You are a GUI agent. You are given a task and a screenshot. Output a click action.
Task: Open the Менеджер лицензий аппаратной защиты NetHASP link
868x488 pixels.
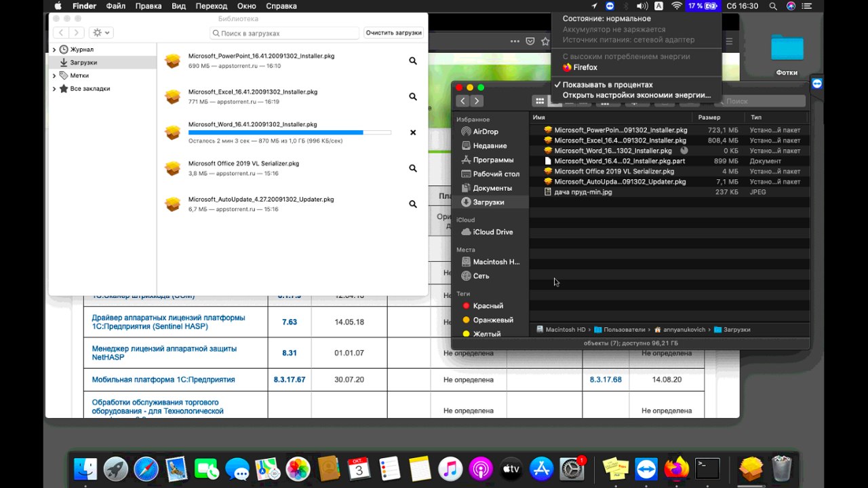164,353
